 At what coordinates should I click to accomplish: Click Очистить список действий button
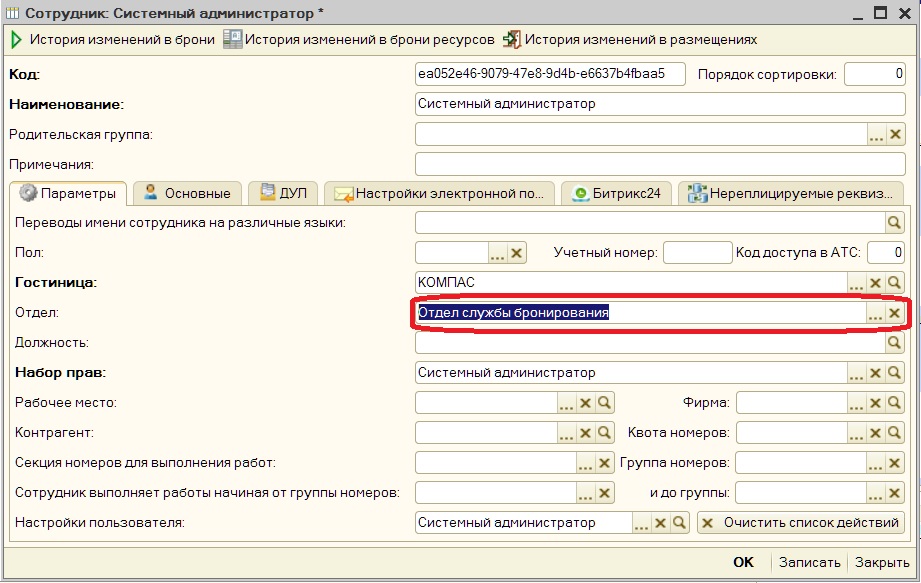tap(801, 523)
